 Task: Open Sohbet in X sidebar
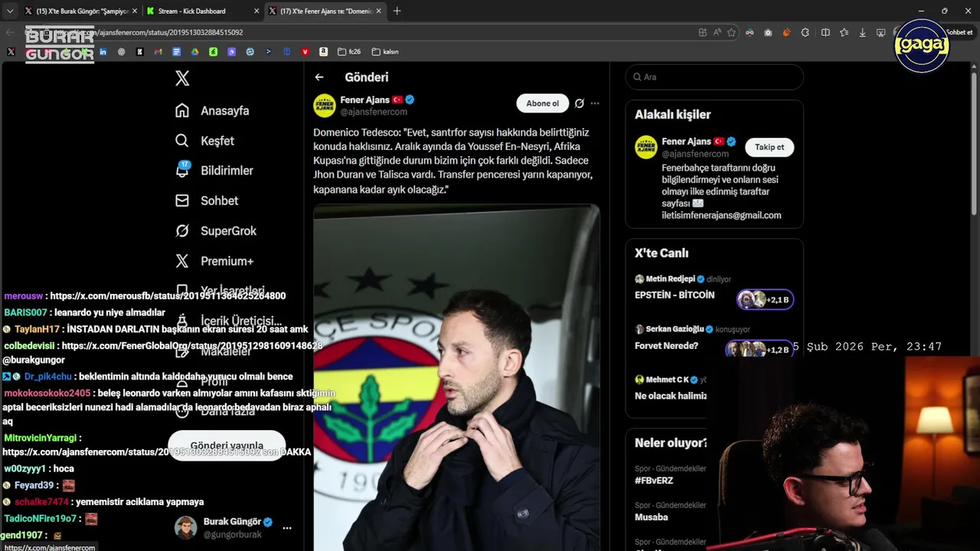tap(207, 201)
